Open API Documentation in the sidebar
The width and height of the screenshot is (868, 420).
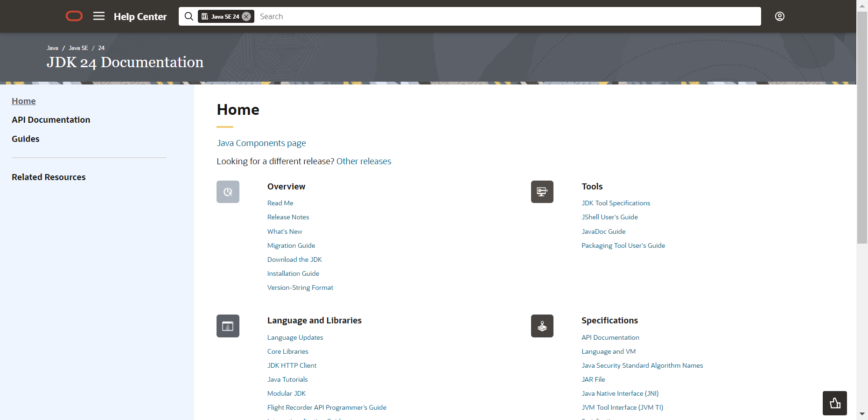51,120
